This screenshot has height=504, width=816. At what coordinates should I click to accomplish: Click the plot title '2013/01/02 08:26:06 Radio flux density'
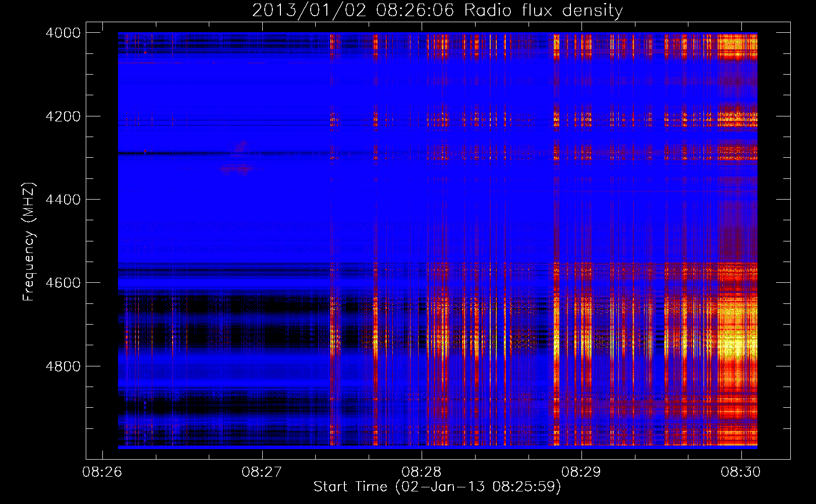coord(437,10)
